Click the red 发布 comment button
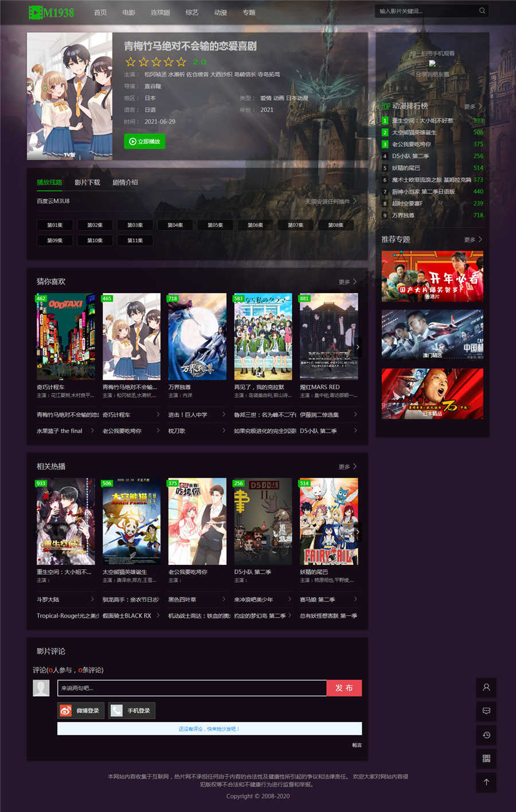 tap(344, 688)
